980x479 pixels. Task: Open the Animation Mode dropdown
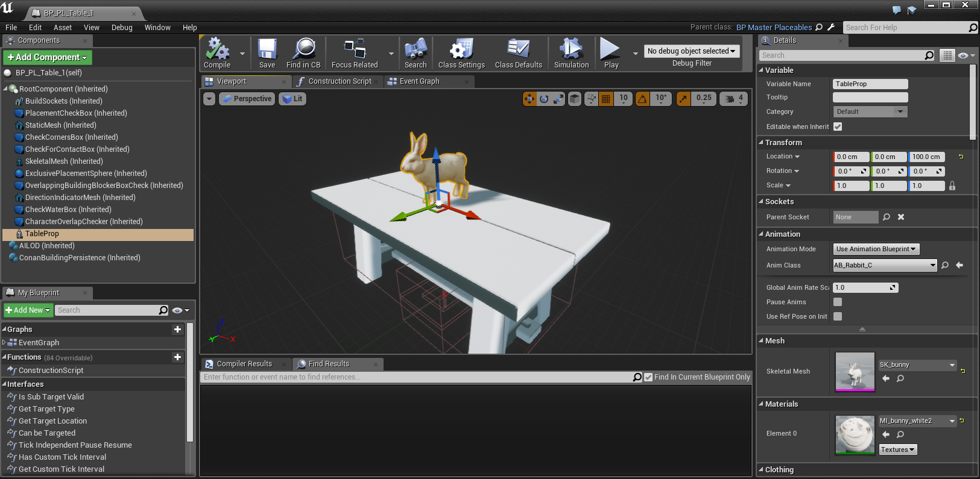coord(876,249)
